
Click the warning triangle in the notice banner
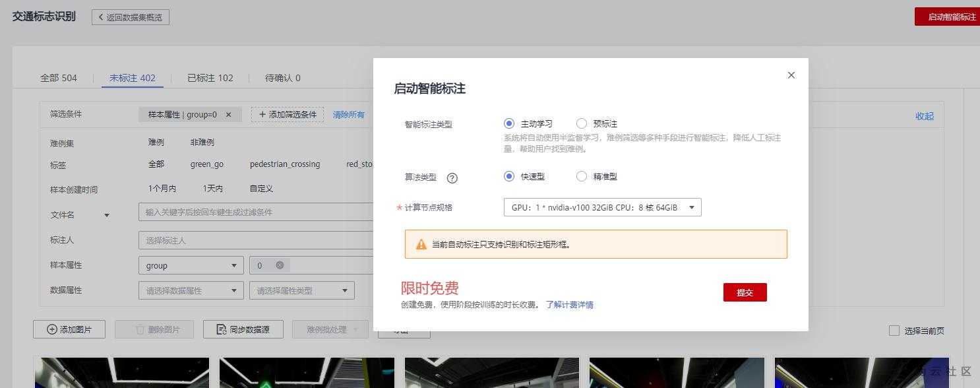pos(420,243)
